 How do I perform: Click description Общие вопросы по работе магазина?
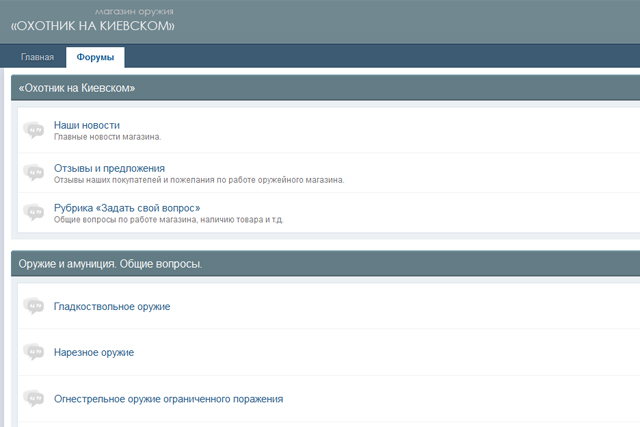pos(168,220)
